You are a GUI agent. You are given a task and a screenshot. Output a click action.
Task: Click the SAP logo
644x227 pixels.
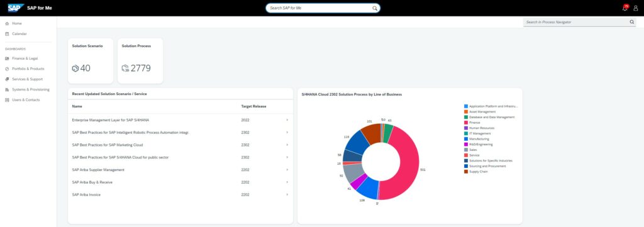point(16,8)
